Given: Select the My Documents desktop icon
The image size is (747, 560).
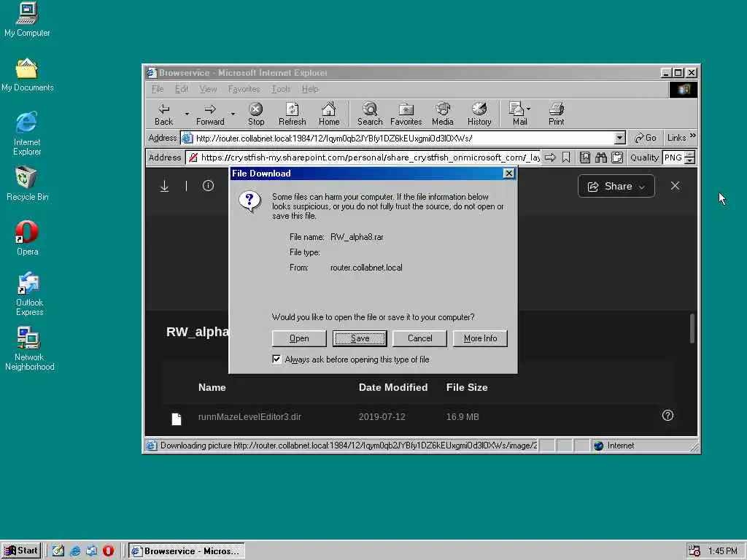Looking at the screenshot, I should coord(27,75).
